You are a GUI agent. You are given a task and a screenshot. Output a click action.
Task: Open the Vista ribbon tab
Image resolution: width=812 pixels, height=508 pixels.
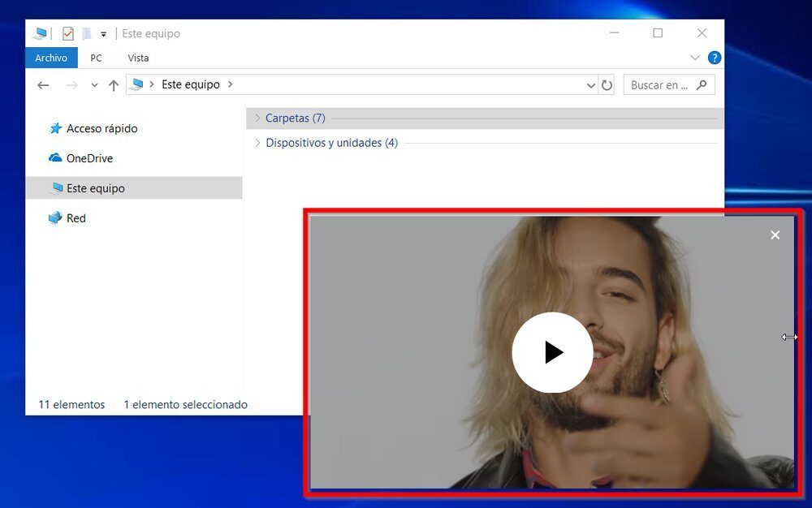pos(138,58)
